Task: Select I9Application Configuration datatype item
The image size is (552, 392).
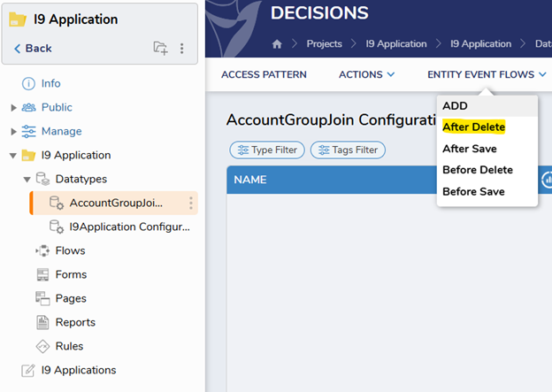Action: click(x=128, y=227)
